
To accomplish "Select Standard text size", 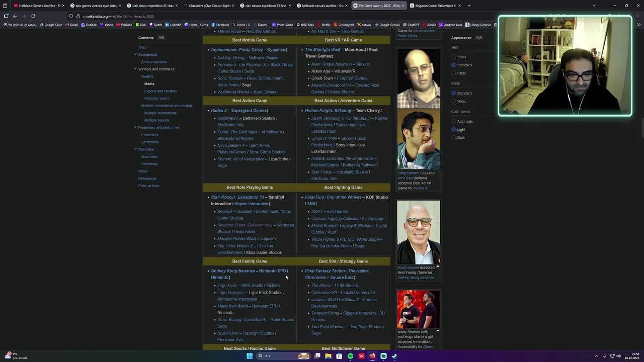I will [454, 65].
